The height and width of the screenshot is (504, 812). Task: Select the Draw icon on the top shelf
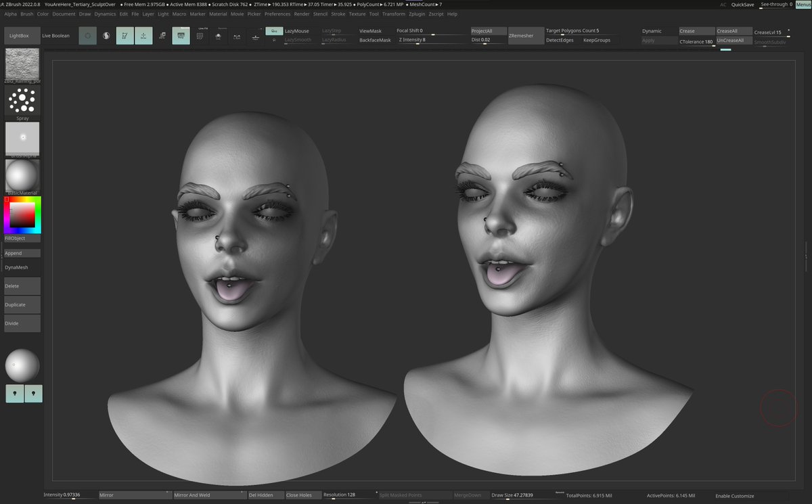[143, 35]
